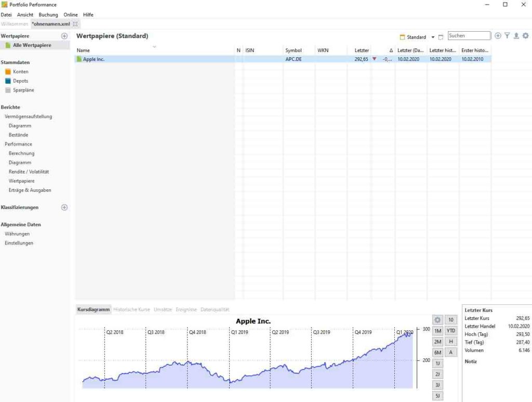532x402 pixels.
Task: Open the Datei menu
Action: [6, 15]
